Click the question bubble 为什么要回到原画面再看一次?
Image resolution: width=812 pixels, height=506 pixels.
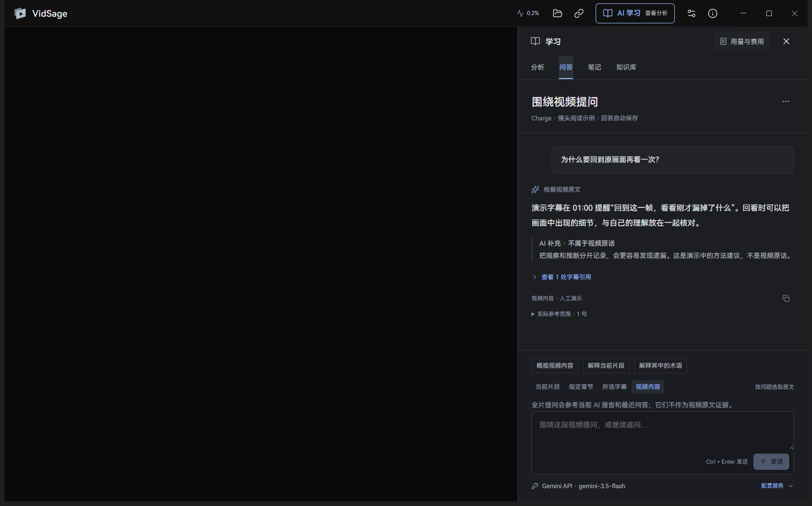pyautogui.click(x=673, y=159)
